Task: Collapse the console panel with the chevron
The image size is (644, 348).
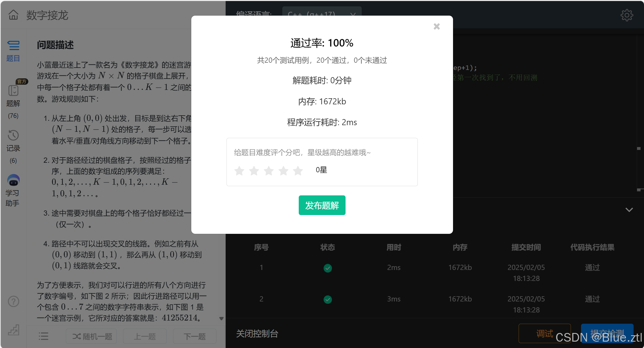Action: 629,210
